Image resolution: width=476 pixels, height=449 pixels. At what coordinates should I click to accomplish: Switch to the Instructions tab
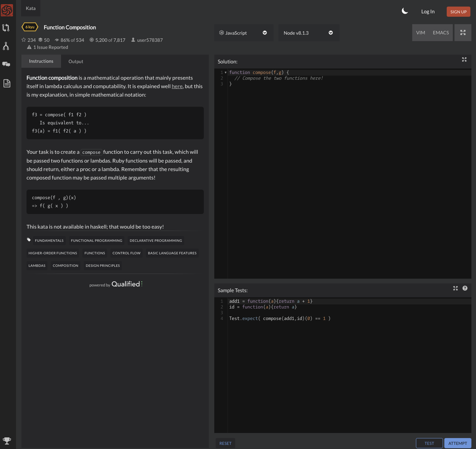point(41,61)
